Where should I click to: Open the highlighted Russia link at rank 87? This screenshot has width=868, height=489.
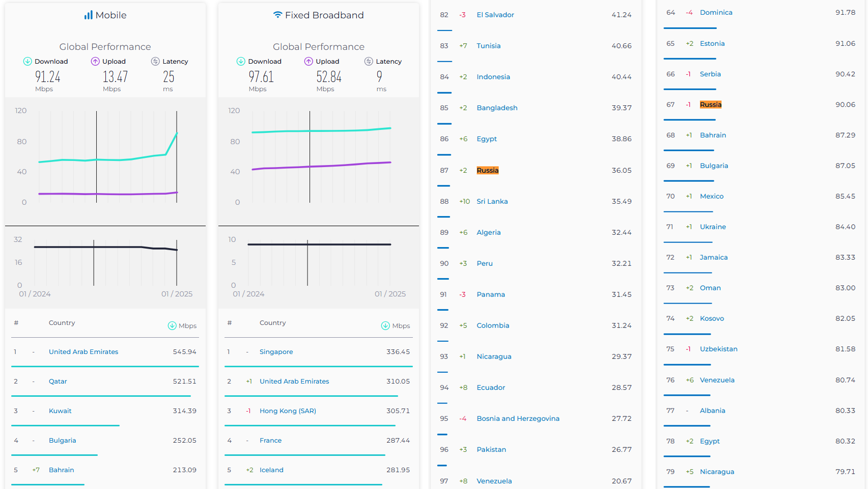tap(487, 171)
